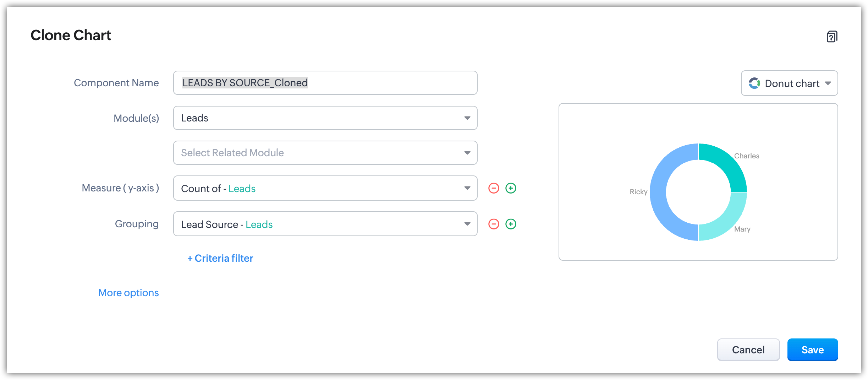Click the Measure dropdown arrow caret
This screenshot has width=868, height=380.
(x=467, y=188)
